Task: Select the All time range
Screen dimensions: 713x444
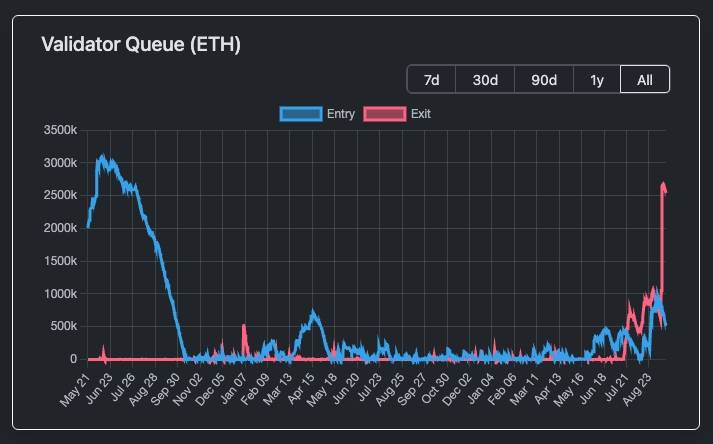Action: point(645,80)
